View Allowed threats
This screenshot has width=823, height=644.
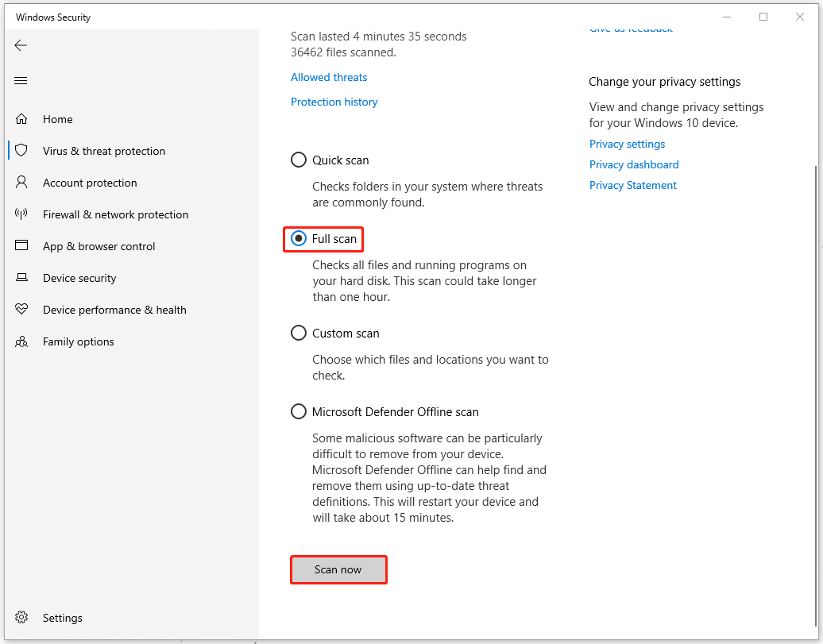click(328, 76)
